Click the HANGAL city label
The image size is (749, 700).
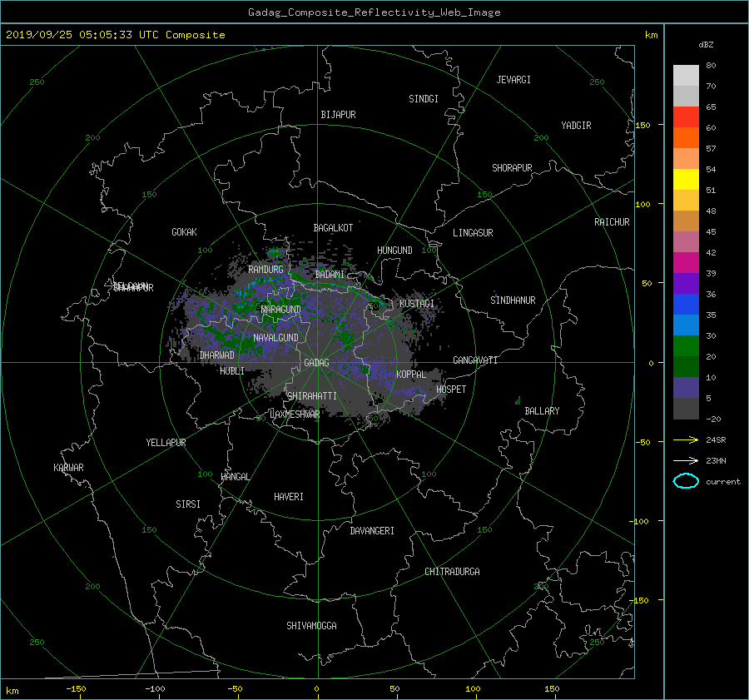[235, 477]
